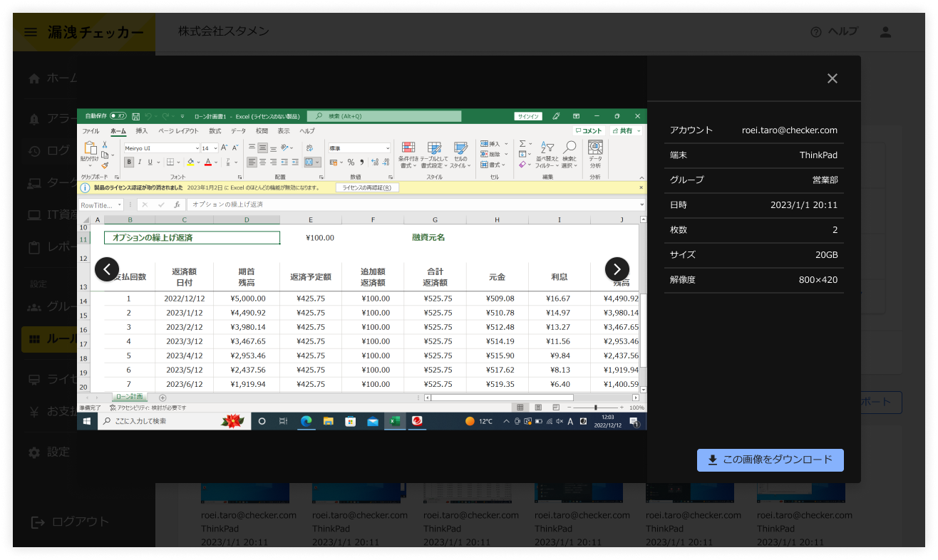Image resolution: width=938 pixels, height=560 pixels.
Task: Click the Data Analysis (データ分析) icon
Action: tap(595, 147)
